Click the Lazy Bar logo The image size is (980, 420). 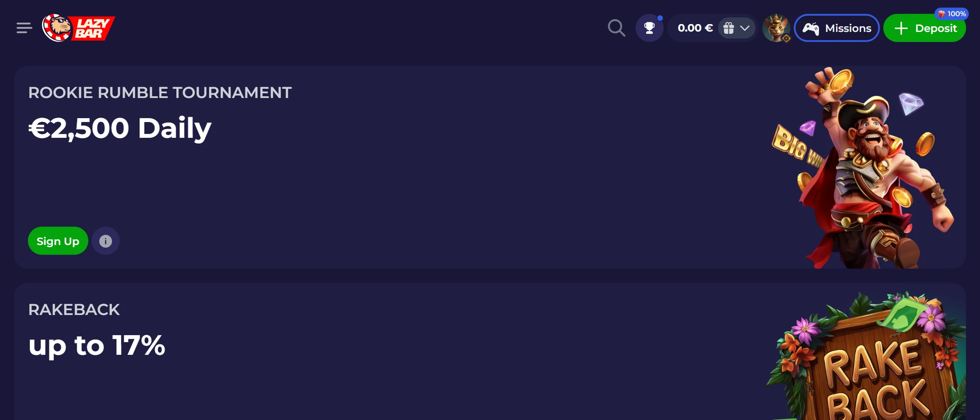tap(79, 28)
